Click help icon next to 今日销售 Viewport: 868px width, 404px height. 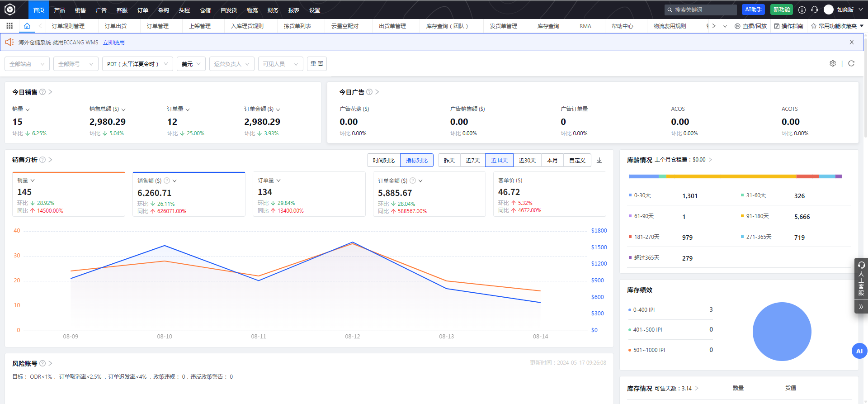pyautogui.click(x=42, y=92)
